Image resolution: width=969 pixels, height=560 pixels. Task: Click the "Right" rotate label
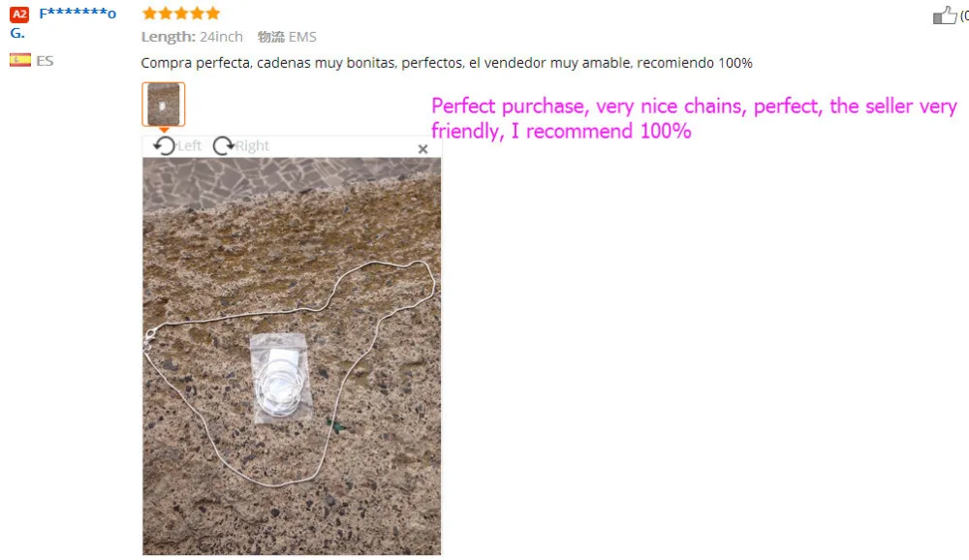[252, 146]
